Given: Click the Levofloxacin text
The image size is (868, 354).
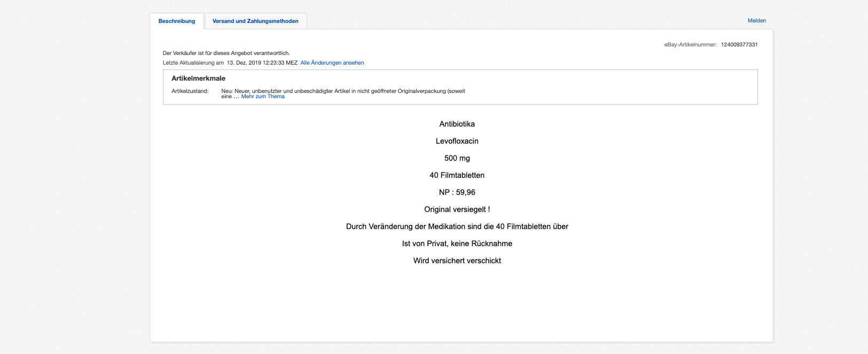Looking at the screenshot, I should point(457,141).
